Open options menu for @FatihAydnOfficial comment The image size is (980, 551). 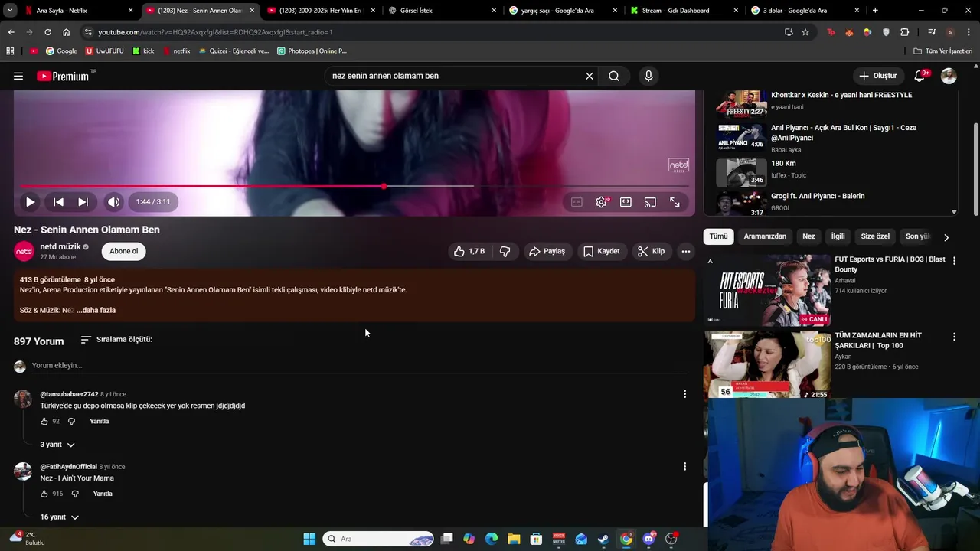[684, 466]
